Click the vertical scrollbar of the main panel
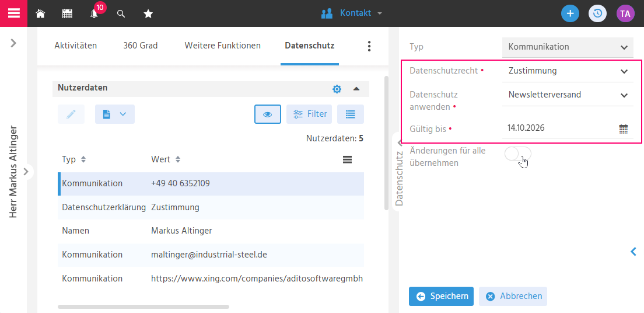 [386, 142]
